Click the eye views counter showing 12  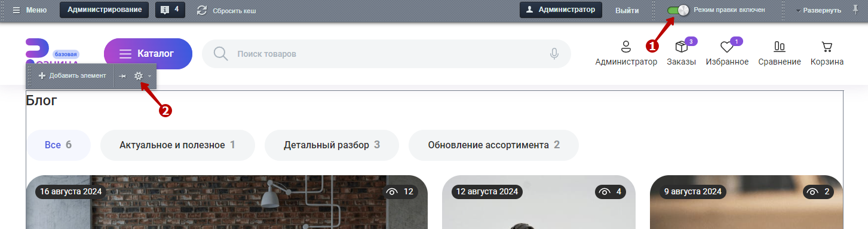click(x=400, y=192)
